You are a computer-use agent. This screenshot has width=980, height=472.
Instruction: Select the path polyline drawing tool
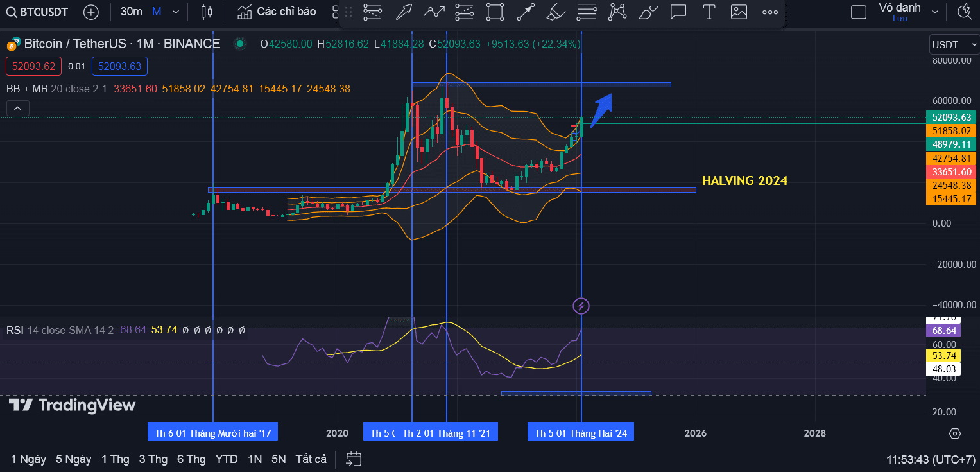[434, 12]
